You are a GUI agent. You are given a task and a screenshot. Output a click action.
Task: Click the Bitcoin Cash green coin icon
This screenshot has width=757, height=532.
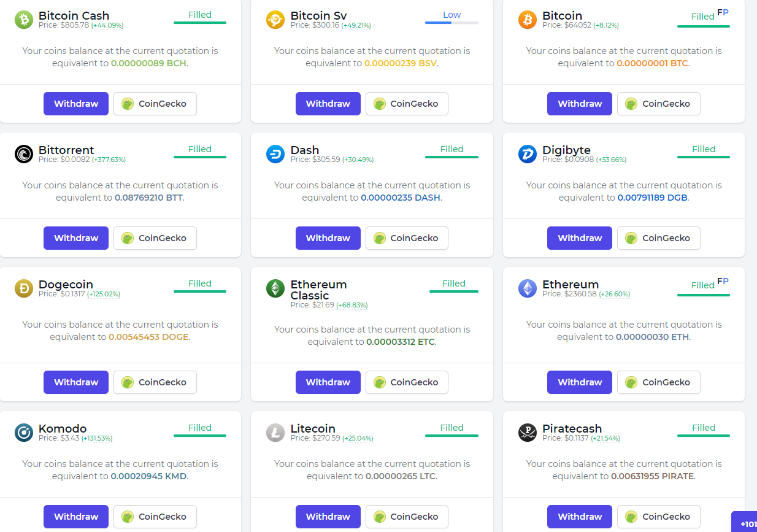click(x=24, y=20)
